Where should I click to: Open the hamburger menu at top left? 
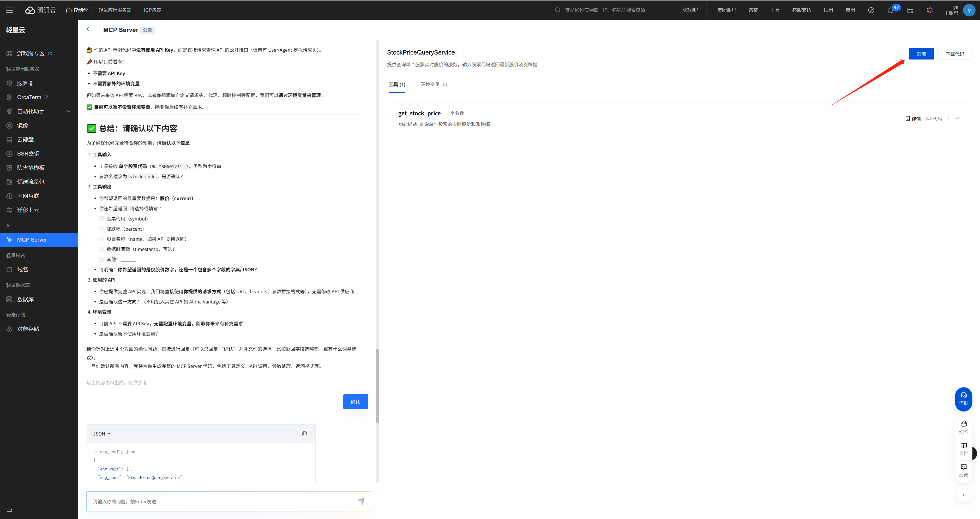[9, 10]
